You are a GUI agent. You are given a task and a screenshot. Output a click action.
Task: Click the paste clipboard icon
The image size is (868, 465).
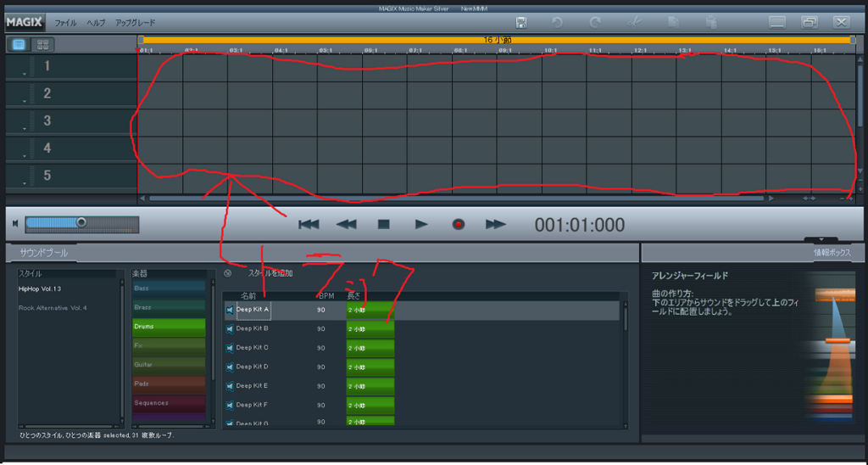pyautogui.click(x=711, y=23)
